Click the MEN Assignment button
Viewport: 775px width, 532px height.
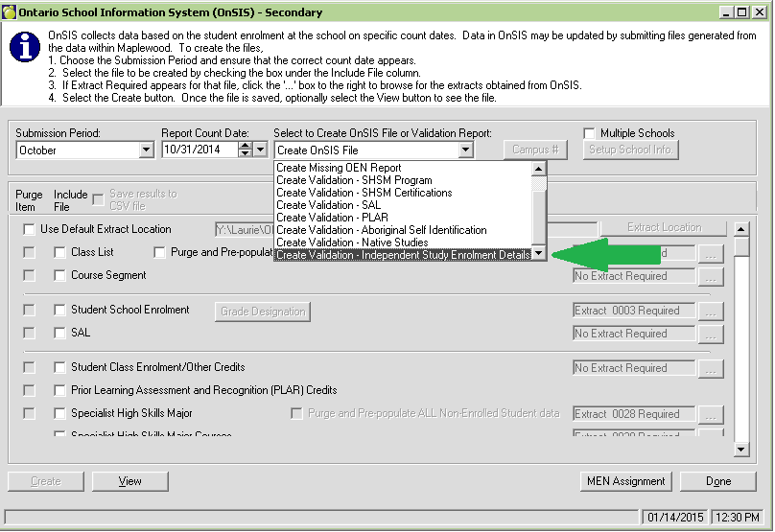pos(625,481)
